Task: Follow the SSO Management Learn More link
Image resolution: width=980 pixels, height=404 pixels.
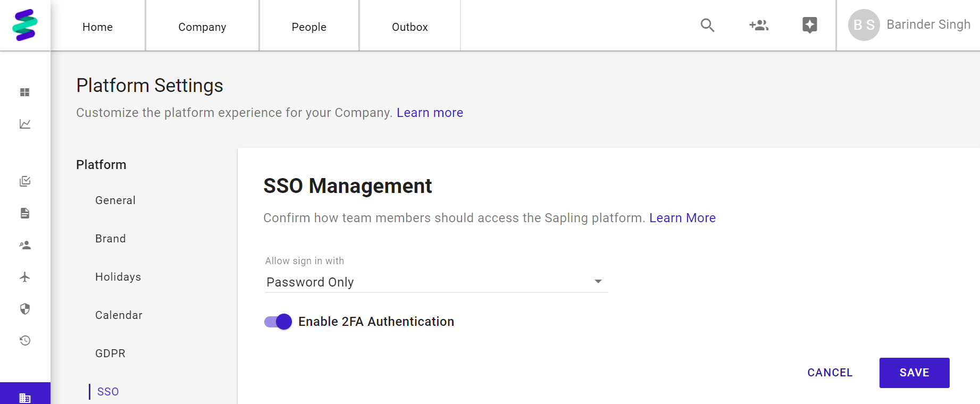Action: tap(682, 218)
